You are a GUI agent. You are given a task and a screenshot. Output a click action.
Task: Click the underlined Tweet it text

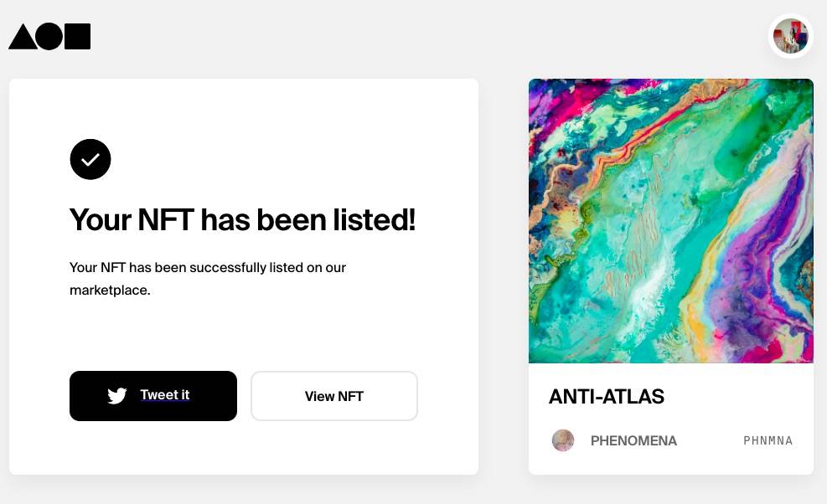[x=164, y=394]
